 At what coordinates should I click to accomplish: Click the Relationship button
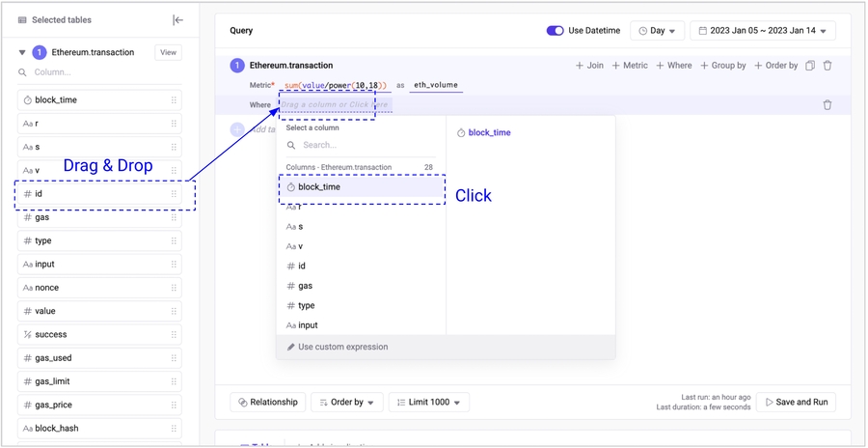pos(268,403)
